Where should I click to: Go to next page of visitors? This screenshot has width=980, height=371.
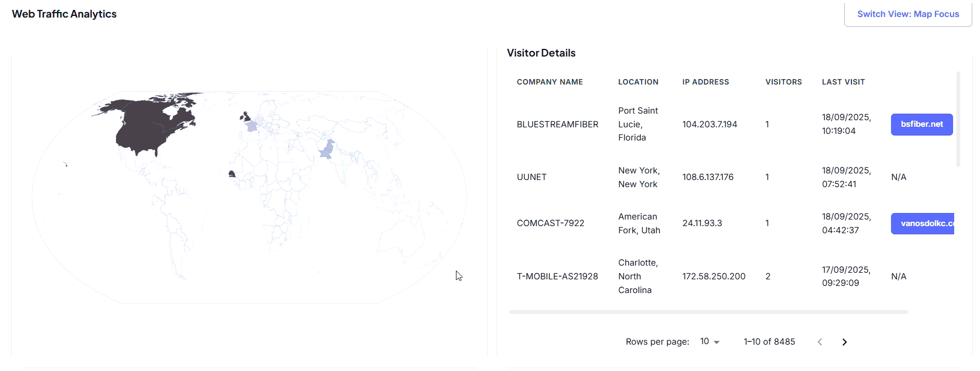coord(844,342)
